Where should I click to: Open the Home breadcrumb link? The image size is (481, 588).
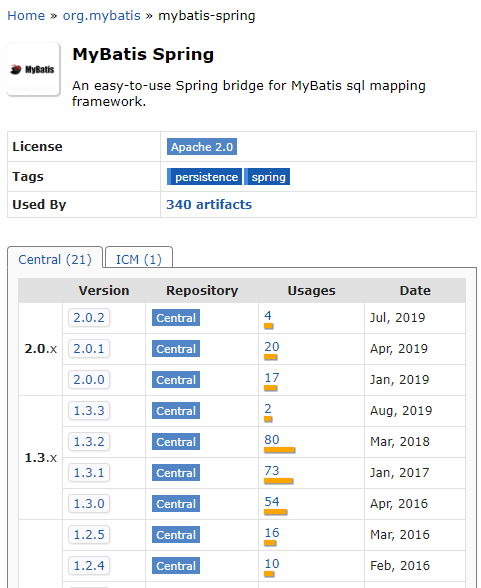26,16
